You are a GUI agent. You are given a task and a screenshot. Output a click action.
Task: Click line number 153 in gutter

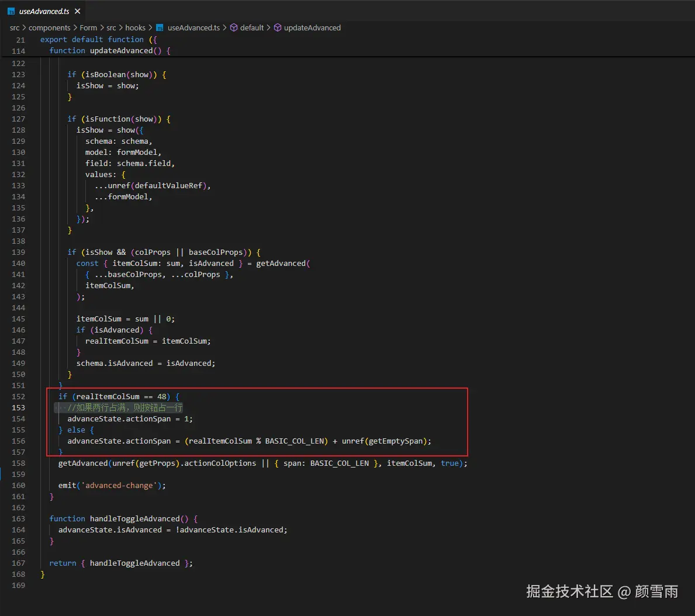pyautogui.click(x=18, y=408)
